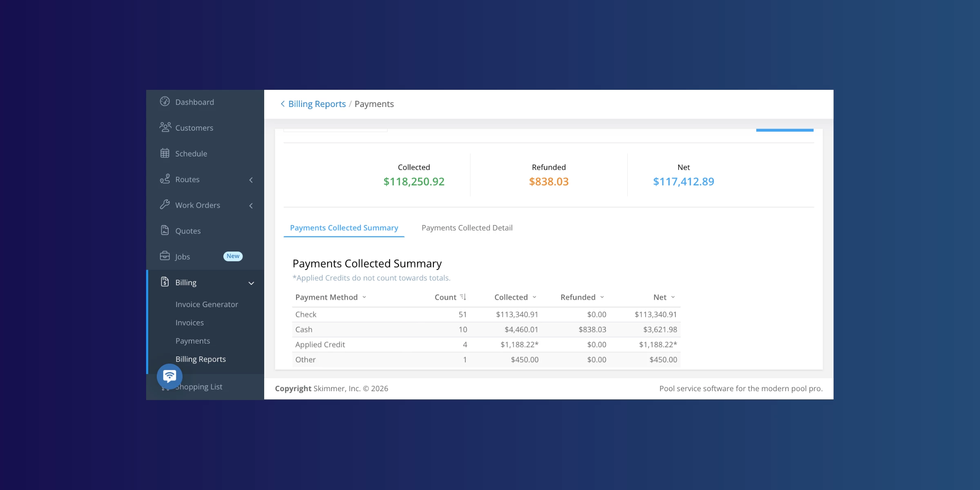Image resolution: width=980 pixels, height=490 pixels.
Task: Collapse the Billing menu chevron
Action: [x=251, y=283]
